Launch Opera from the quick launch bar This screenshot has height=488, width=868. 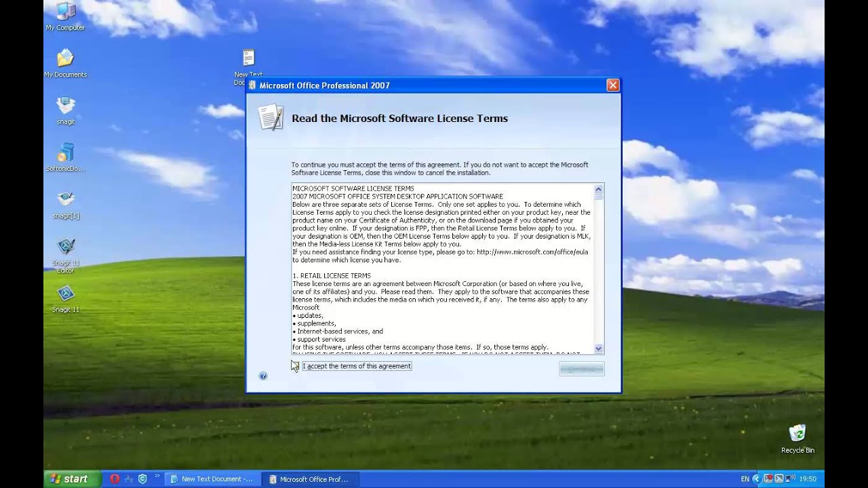115,479
